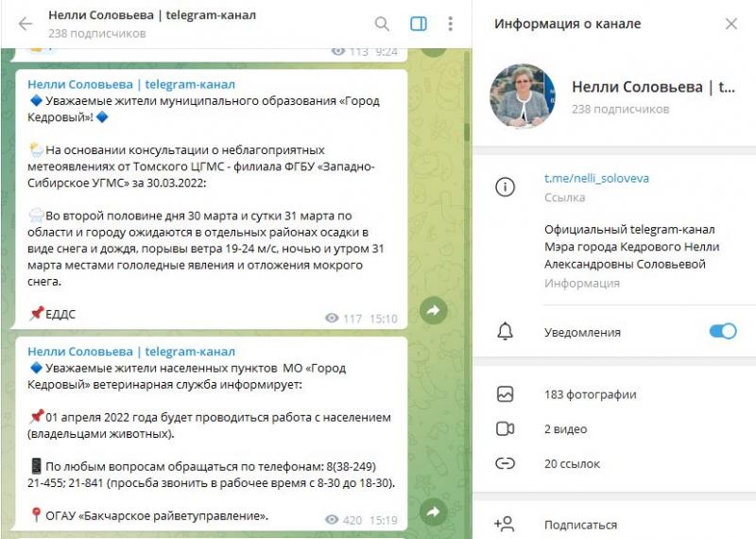Open the 183 фотографии media section
Screen dimensions: 756x539
click(613, 394)
